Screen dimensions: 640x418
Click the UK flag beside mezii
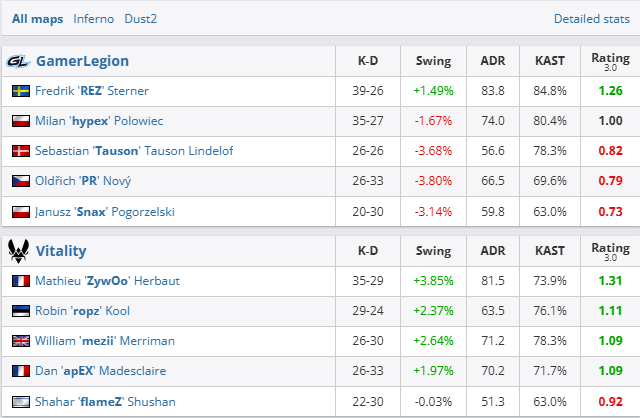[x=20, y=341]
